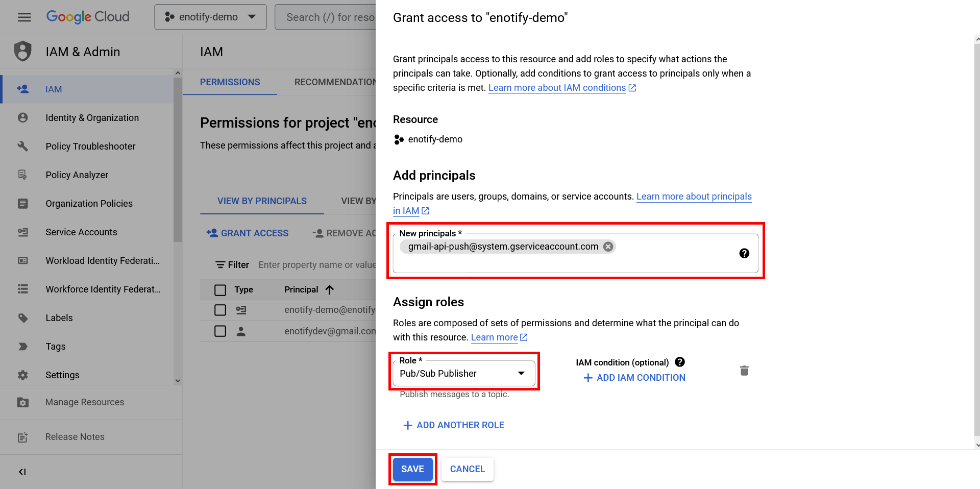
Task: Open Policy Troubleshooter wrench item
Action: [90, 146]
